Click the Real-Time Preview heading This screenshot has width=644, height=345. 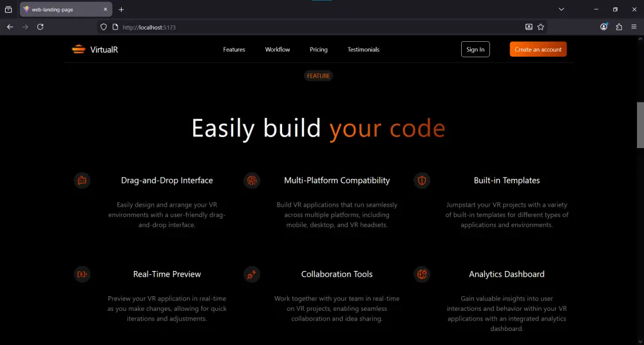[167, 274]
